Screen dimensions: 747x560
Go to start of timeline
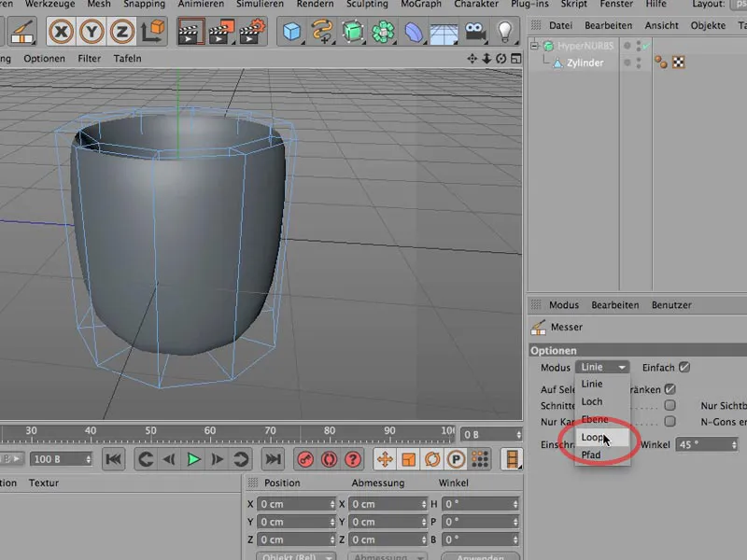click(x=113, y=459)
